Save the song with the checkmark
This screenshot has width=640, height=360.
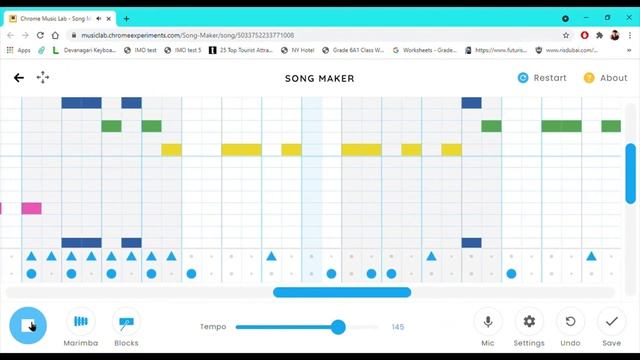[x=611, y=327]
